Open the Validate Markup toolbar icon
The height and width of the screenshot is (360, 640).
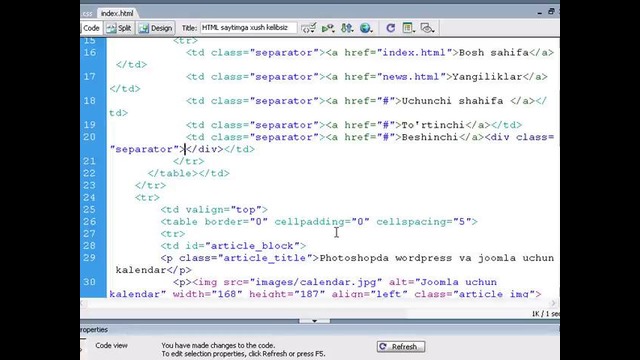[309, 28]
